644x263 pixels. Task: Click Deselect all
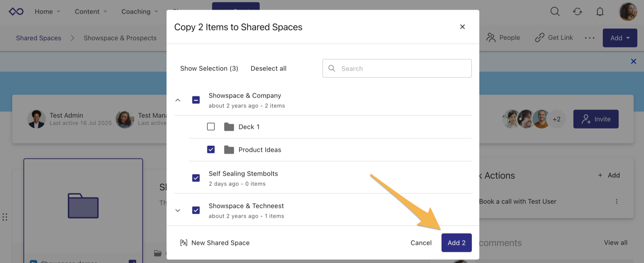pos(269,69)
